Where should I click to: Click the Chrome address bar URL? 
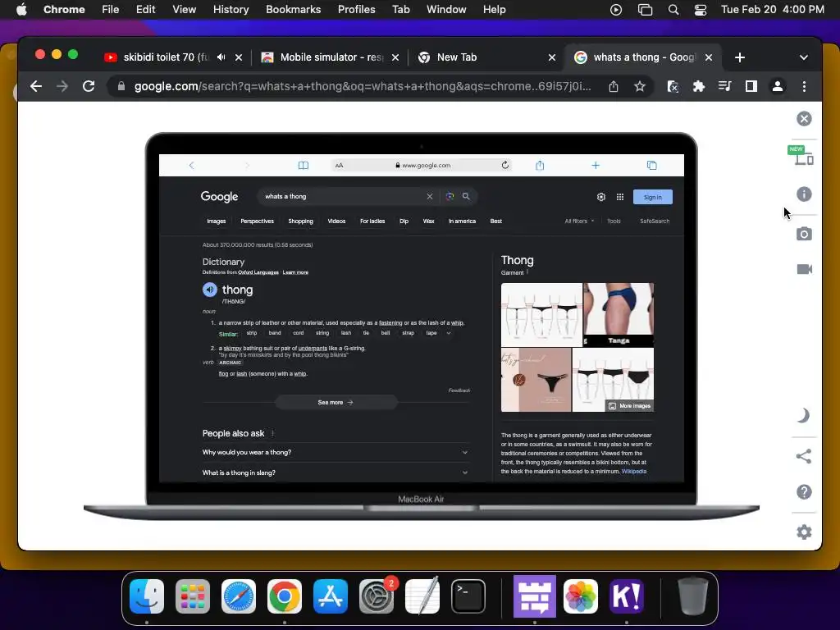[362, 86]
